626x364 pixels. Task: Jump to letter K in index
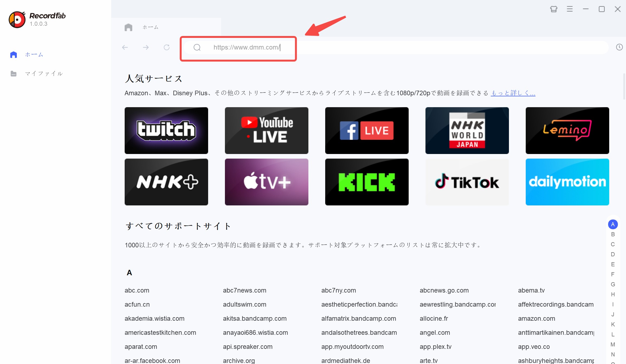[x=613, y=324]
